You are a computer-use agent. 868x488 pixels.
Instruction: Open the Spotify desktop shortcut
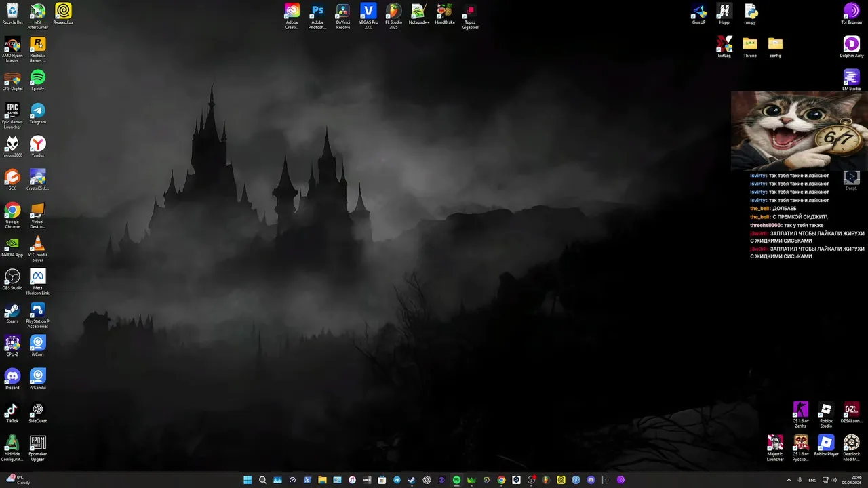click(x=38, y=80)
